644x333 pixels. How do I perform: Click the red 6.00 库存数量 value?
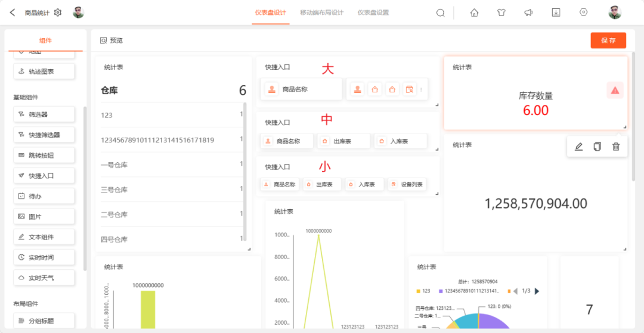535,110
